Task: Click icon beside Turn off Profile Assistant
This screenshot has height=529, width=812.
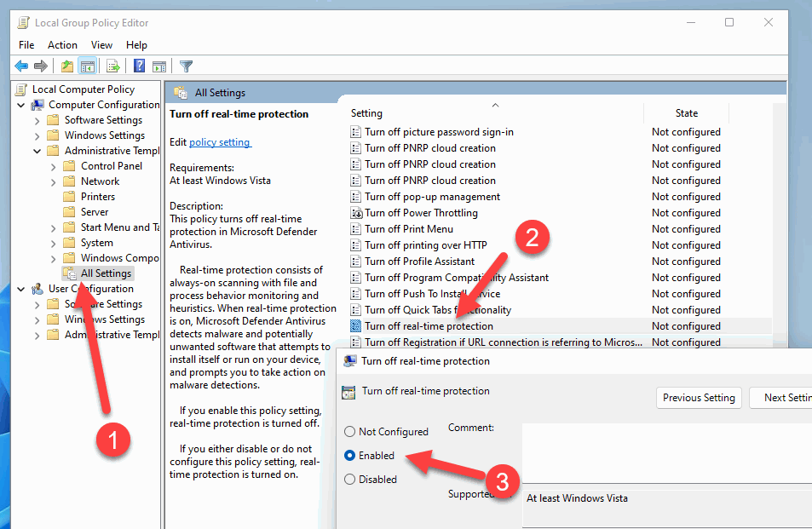Action: [356, 262]
